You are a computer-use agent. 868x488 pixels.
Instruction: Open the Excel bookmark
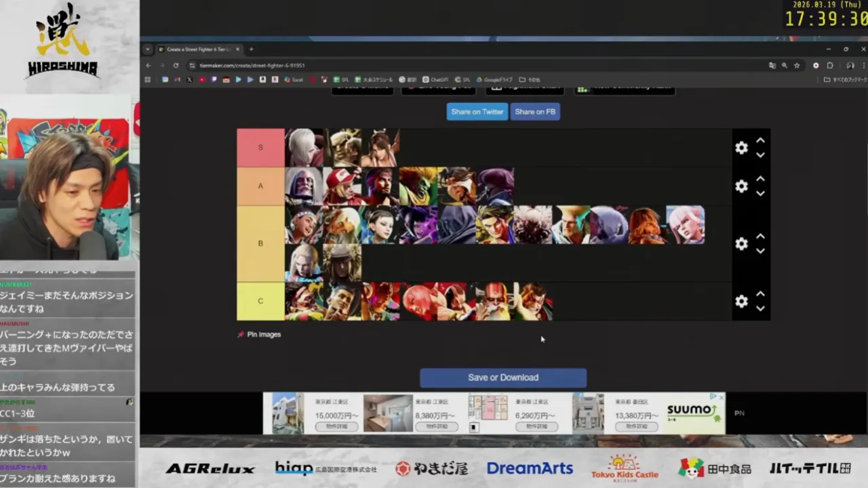[x=294, y=80]
